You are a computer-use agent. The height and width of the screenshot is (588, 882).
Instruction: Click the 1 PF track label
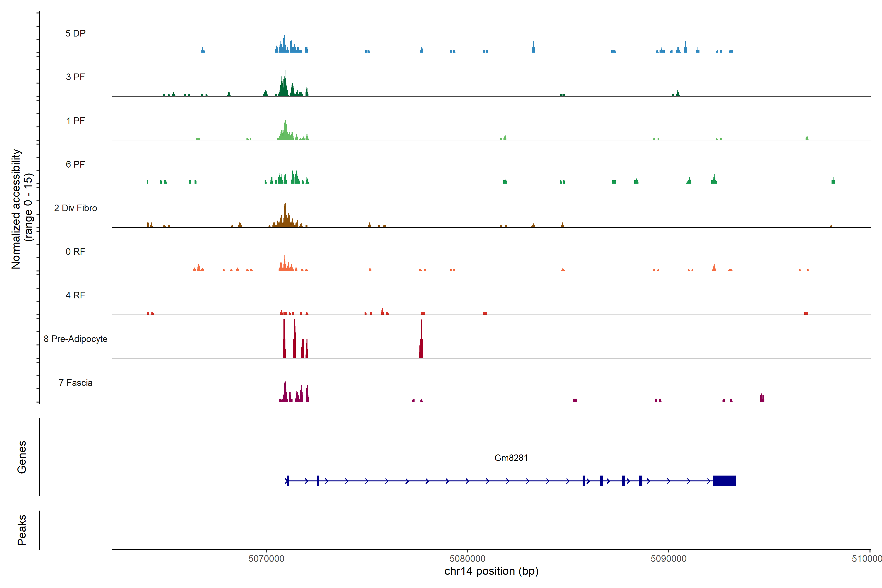point(75,121)
